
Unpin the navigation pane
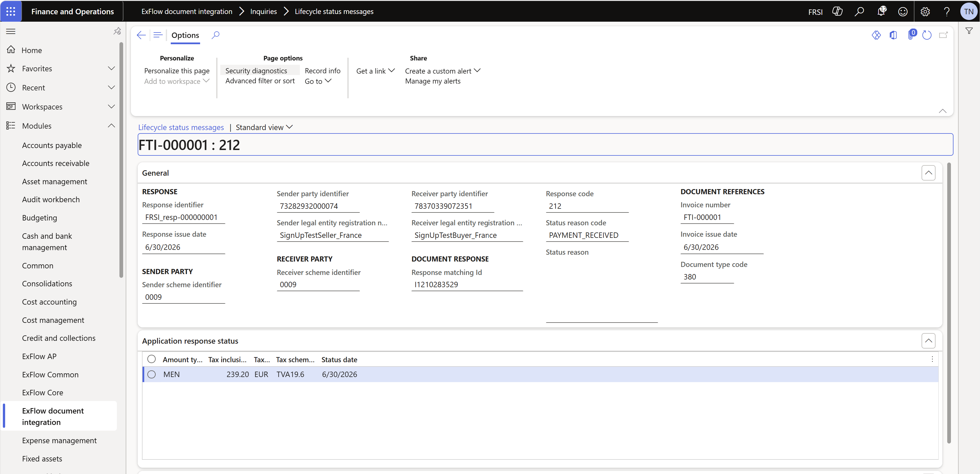(117, 31)
